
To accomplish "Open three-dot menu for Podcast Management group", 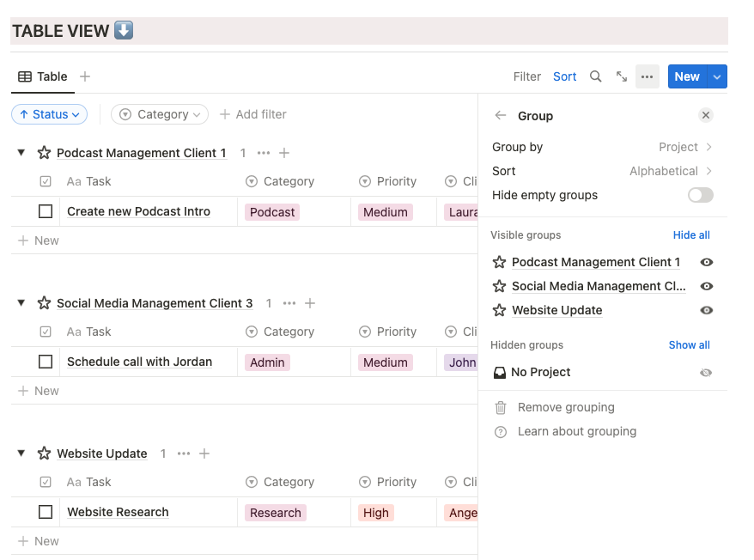I will click(x=264, y=153).
